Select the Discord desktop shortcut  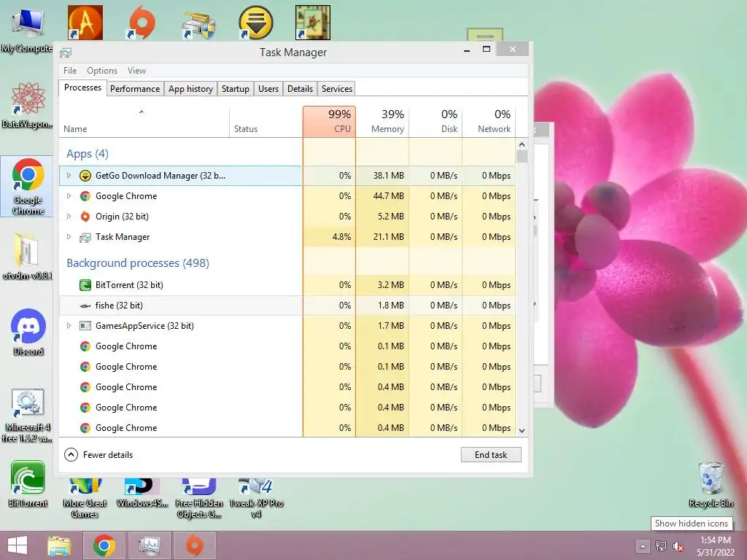(28, 332)
